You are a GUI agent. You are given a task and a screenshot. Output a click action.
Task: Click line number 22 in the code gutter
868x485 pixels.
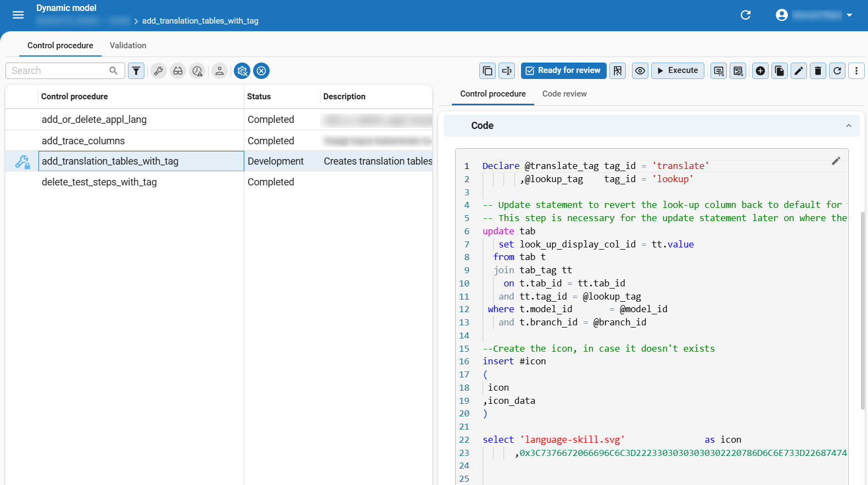coord(464,439)
